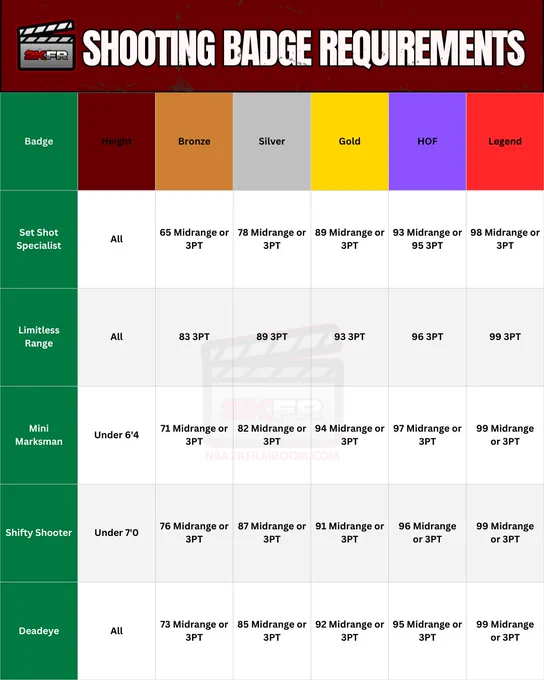The height and width of the screenshot is (680, 544).
Task: Select the 'Deadeye' badge label
Action: click(39, 631)
